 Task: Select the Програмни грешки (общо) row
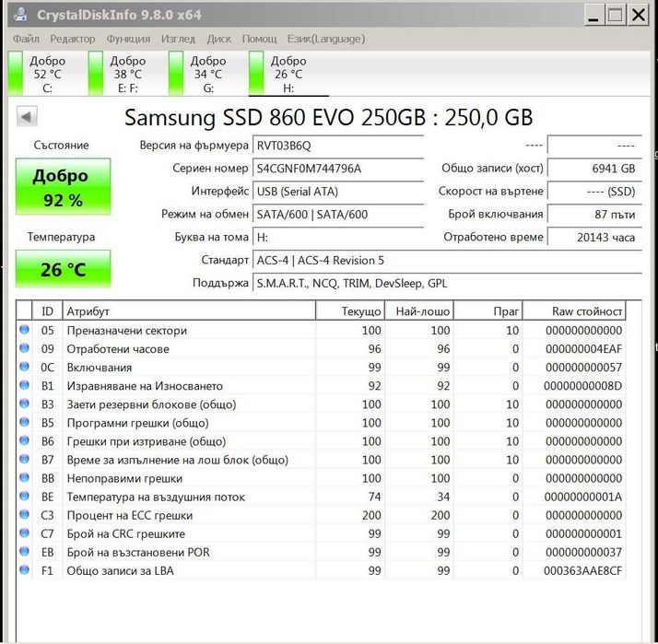click(x=321, y=423)
